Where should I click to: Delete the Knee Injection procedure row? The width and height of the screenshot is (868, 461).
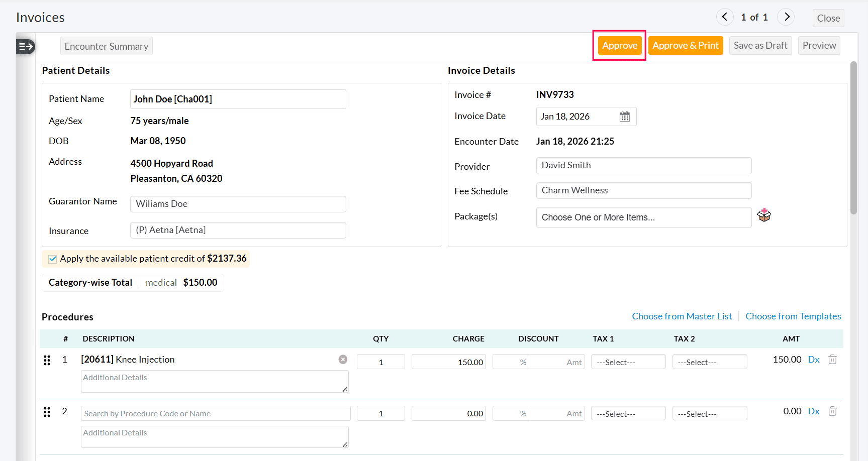click(x=832, y=360)
